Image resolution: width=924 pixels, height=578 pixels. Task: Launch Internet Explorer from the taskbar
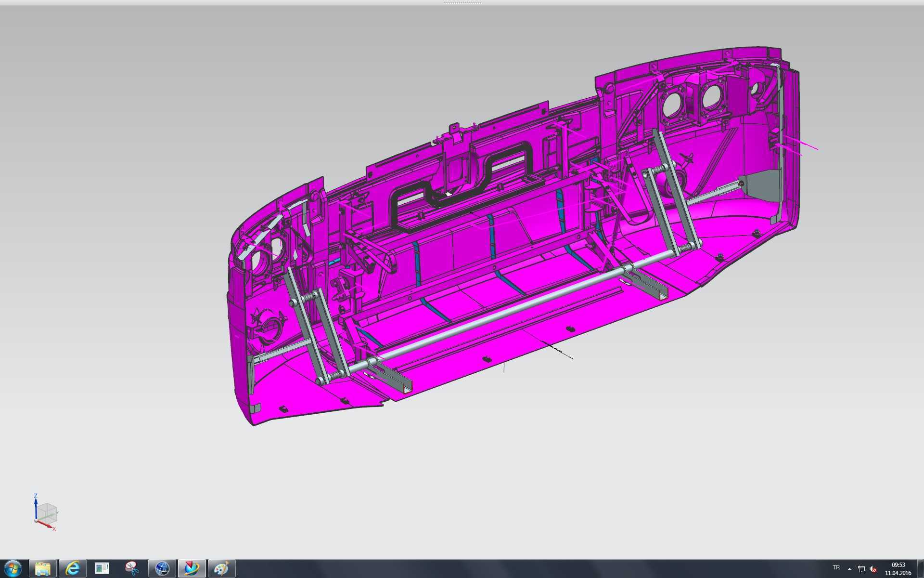[73, 569]
